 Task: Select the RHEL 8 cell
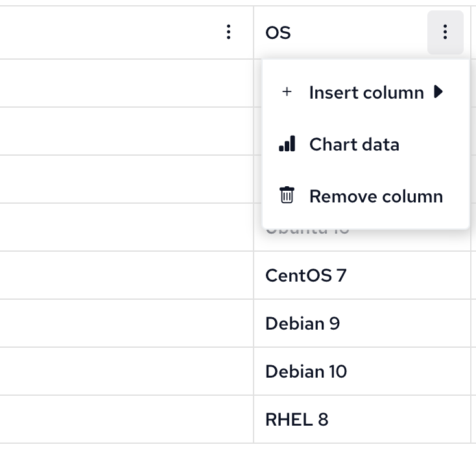pos(362,419)
